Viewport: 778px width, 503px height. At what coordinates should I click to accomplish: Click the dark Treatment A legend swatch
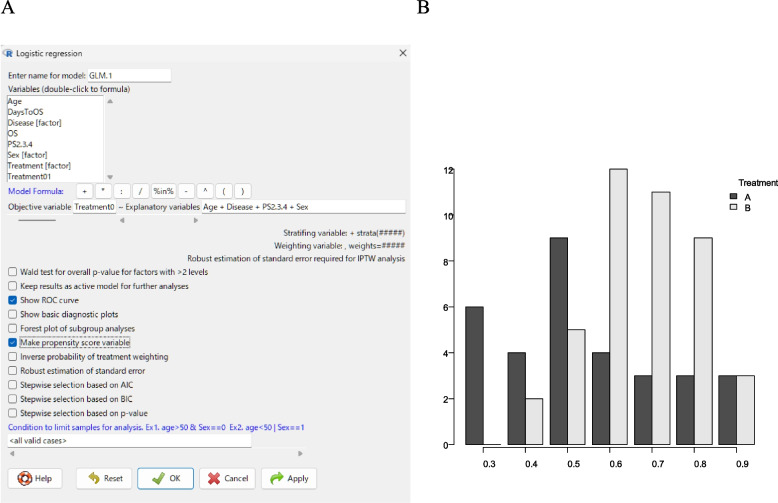coord(734,197)
